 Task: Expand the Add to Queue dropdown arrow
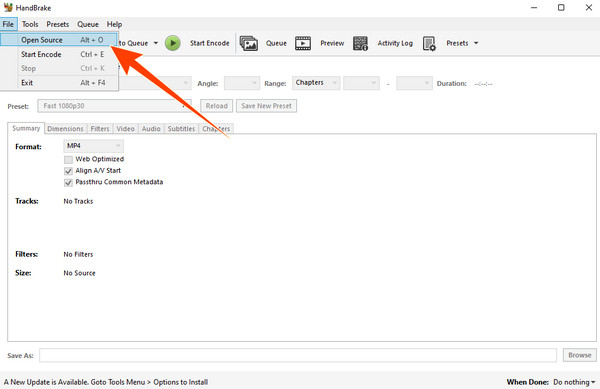[156, 43]
